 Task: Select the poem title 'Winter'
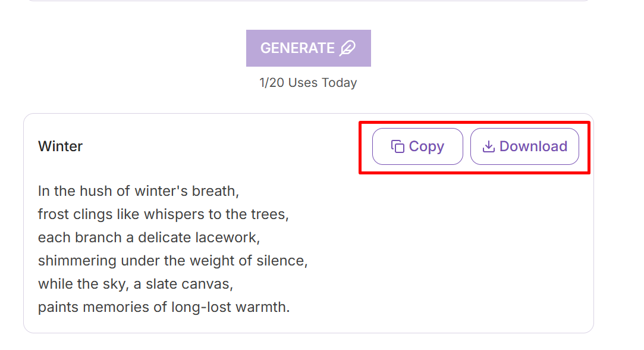[59, 146]
